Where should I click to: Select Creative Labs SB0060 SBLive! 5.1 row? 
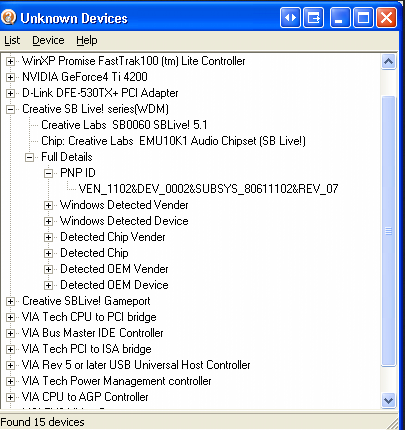click(124, 125)
